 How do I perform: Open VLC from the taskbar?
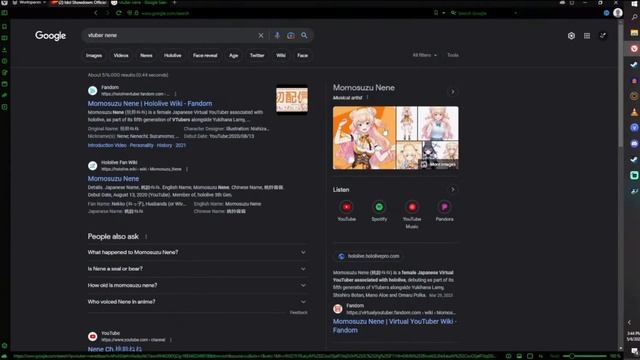tap(634, 112)
